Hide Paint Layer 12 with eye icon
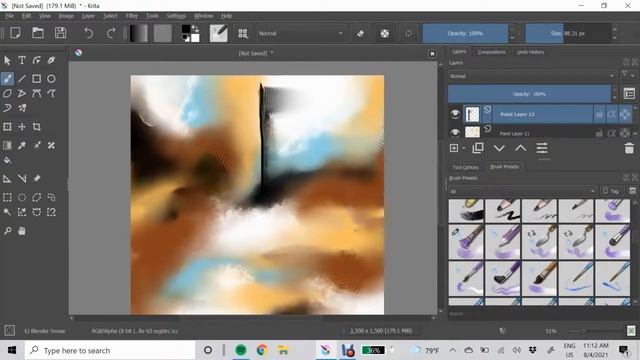 click(x=455, y=114)
